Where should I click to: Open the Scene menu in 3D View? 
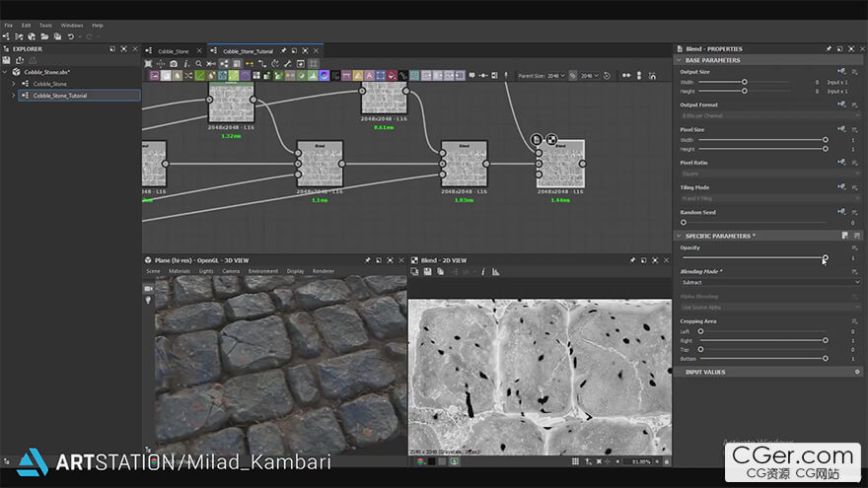pos(153,271)
